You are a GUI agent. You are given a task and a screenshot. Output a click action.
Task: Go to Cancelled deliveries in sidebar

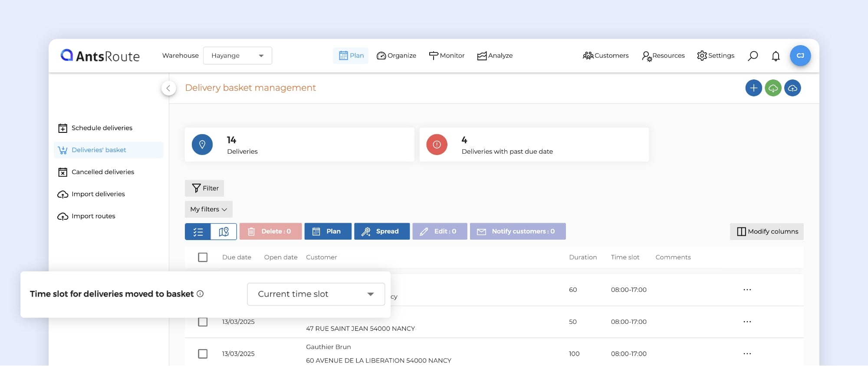click(102, 172)
